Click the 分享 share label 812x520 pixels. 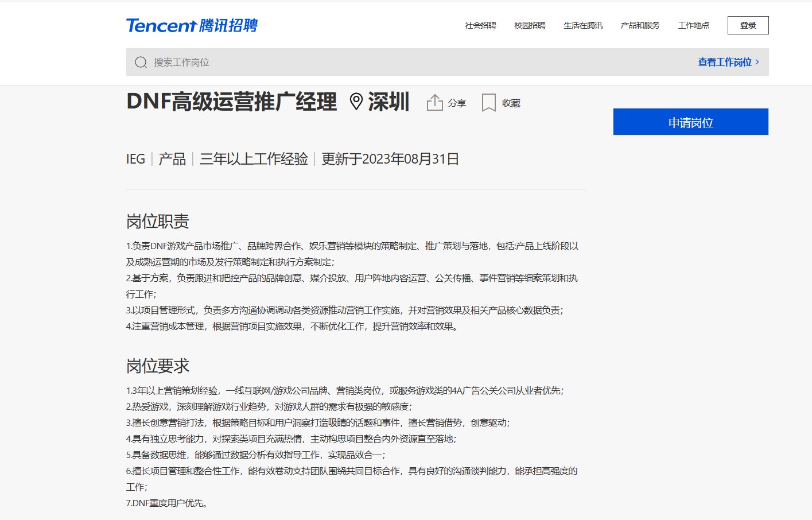[x=457, y=103]
